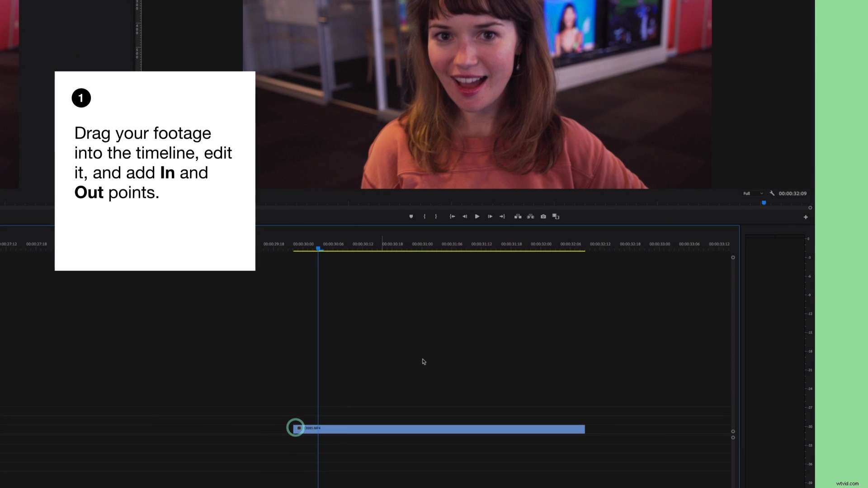Click the fx badge on the C0085.MP4 clip
Viewport: 868px width, 488px height.
[x=299, y=428]
